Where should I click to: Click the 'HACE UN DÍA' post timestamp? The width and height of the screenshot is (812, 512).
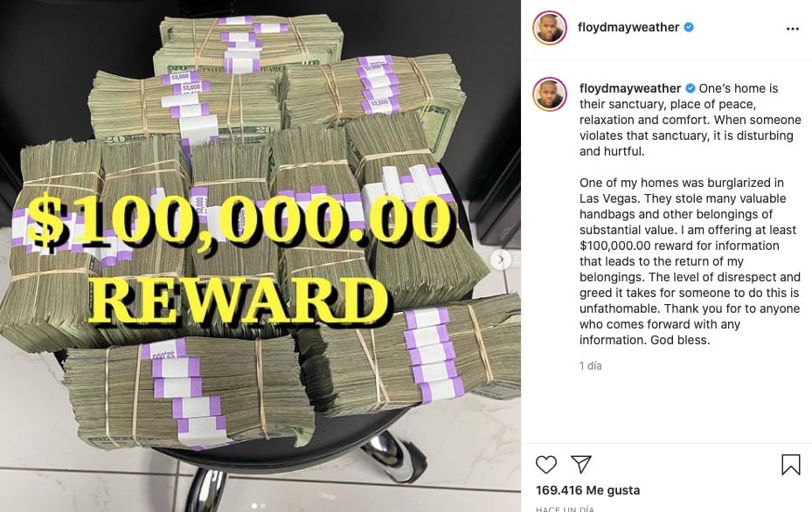565,509
